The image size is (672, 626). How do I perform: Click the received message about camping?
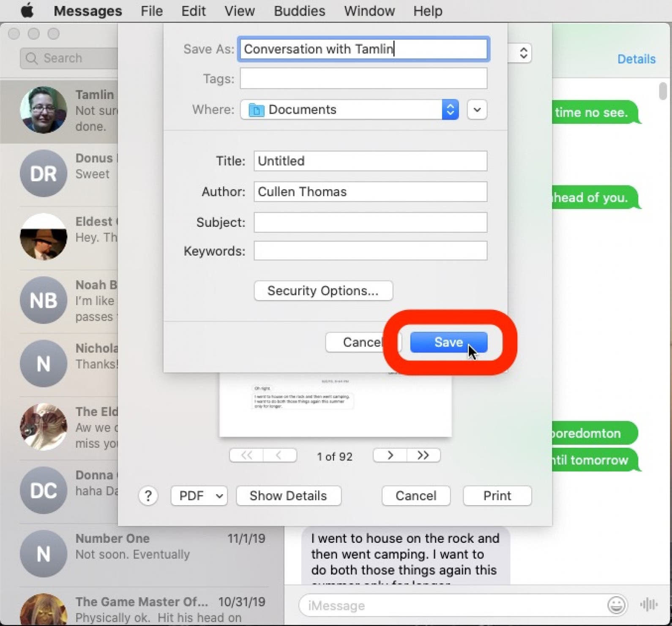pyautogui.click(x=406, y=556)
